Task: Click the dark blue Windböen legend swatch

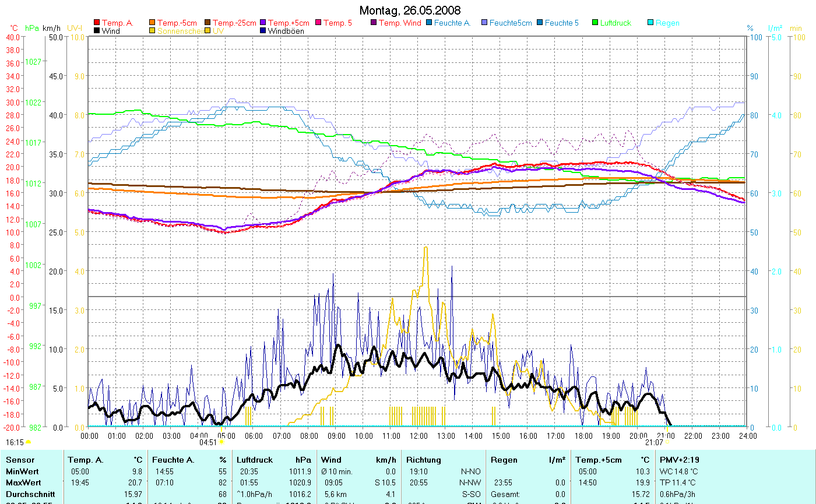Action: click(263, 31)
